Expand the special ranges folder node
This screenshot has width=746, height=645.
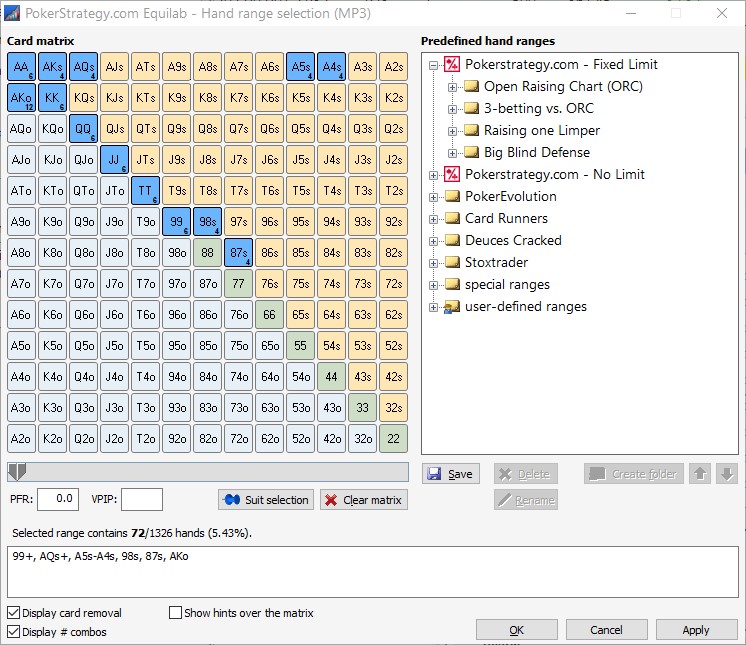pyautogui.click(x=433, y=285)
